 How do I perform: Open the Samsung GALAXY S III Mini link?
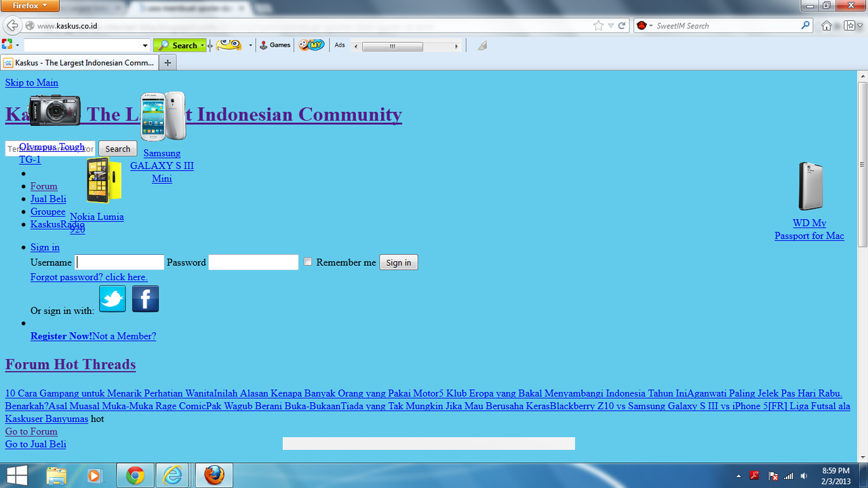point(162,166)
